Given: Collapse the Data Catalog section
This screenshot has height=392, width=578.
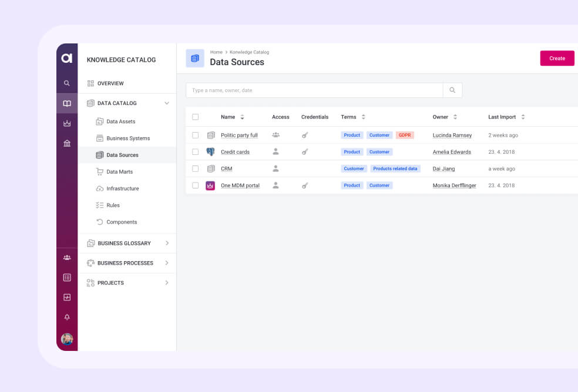Looking at the screenshot, I should (167, 103).
